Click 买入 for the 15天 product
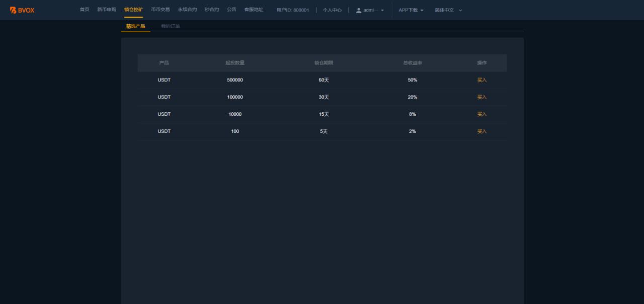The width and height of the screenshot is (644, 304). point(482,114)
